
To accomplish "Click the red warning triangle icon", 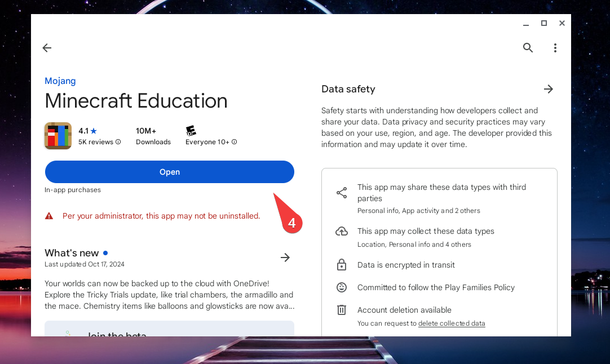I will coord(49,215).
